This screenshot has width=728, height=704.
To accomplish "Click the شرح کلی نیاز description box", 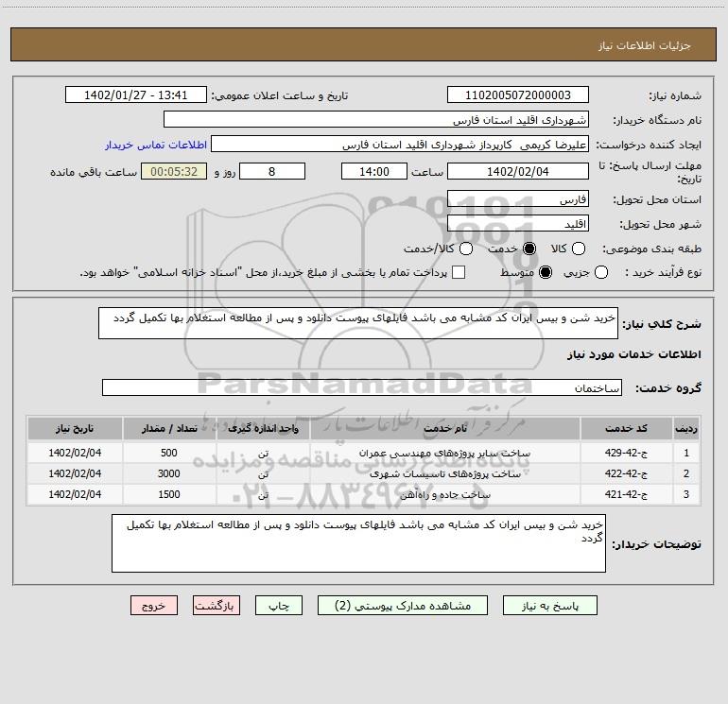I will pos(358,323).
